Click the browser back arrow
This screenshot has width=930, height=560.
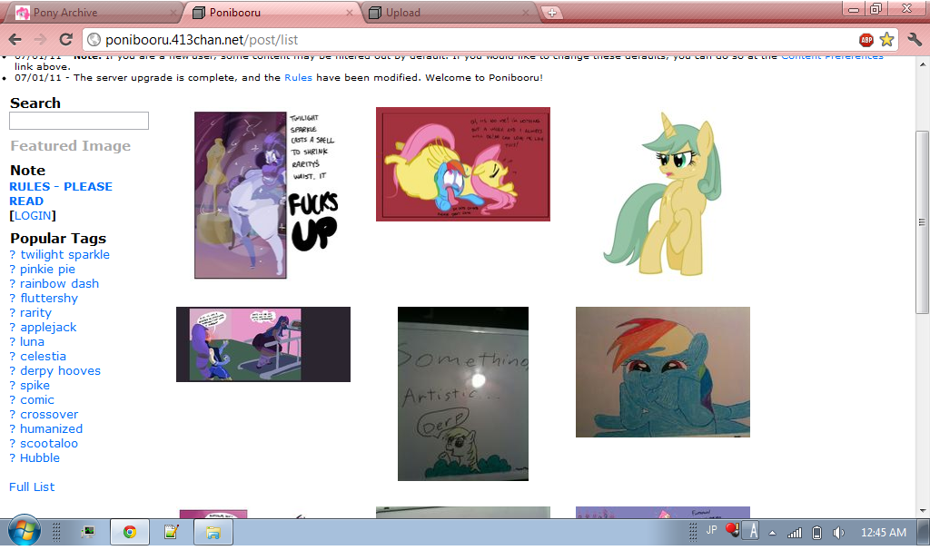tap(15, 40)
